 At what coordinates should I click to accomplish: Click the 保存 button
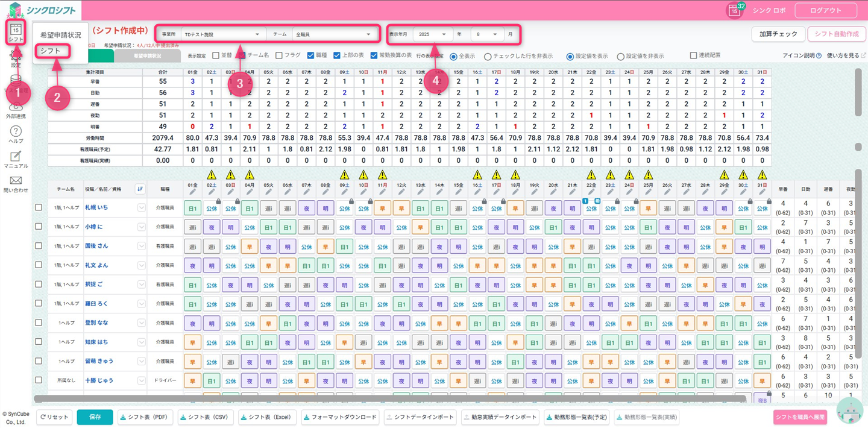coord(95,417)
